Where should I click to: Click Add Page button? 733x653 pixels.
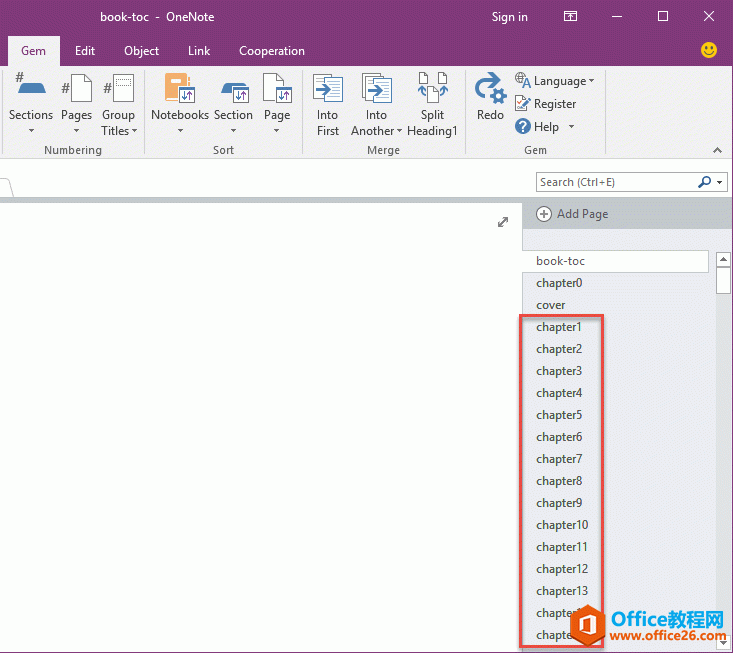573,214
